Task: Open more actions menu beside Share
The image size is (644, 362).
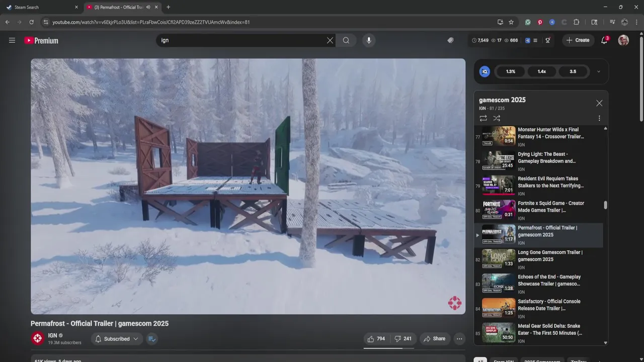Action: 459,339
